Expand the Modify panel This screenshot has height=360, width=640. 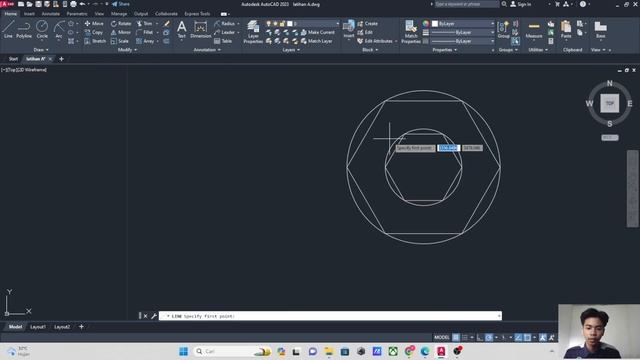click(127, 50)
